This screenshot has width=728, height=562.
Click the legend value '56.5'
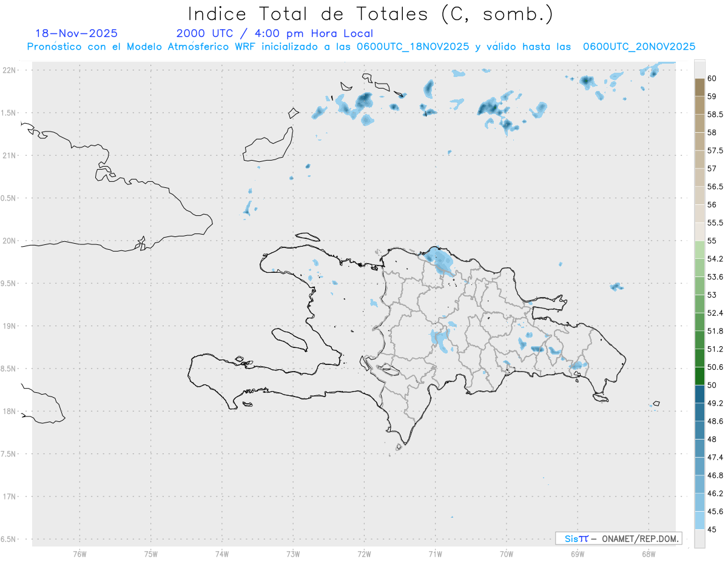(x=715, y=187)
